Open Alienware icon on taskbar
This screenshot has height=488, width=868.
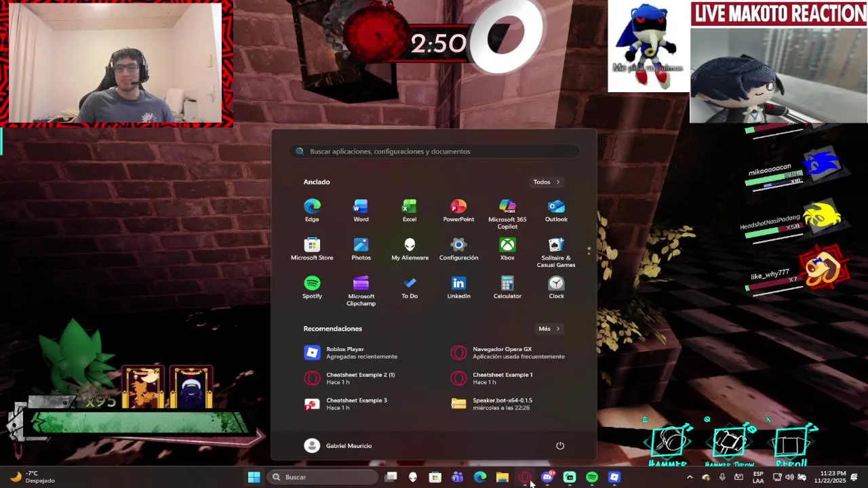point(413,477)
